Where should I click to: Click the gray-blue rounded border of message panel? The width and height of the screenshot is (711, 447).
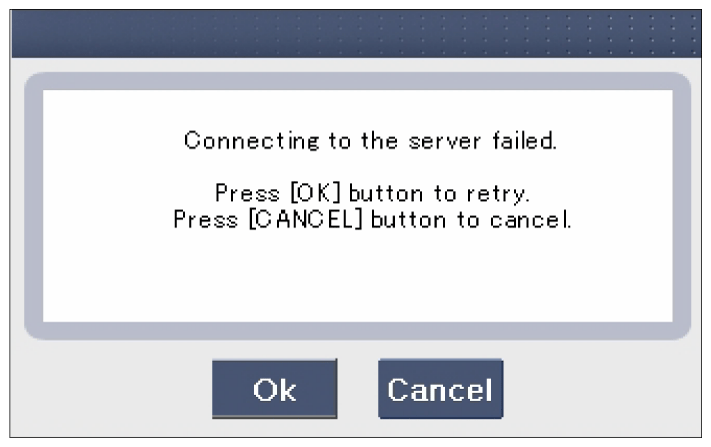tap(357, 81)
